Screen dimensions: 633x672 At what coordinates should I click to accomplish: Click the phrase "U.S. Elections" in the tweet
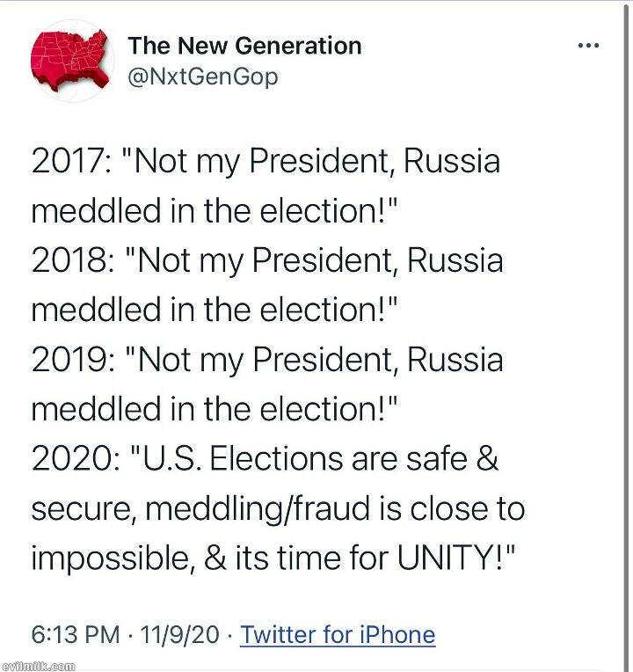(233, 458)
